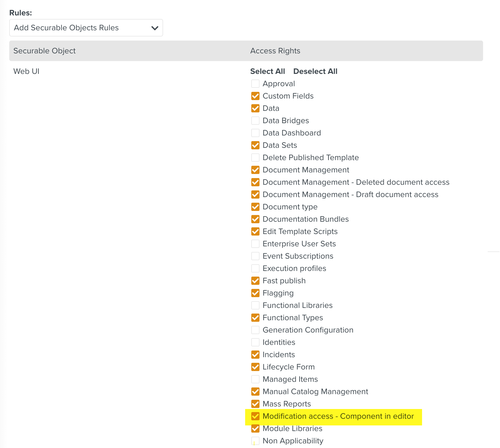Click the Select All link

pyautogui.click(x=267, y=71)
